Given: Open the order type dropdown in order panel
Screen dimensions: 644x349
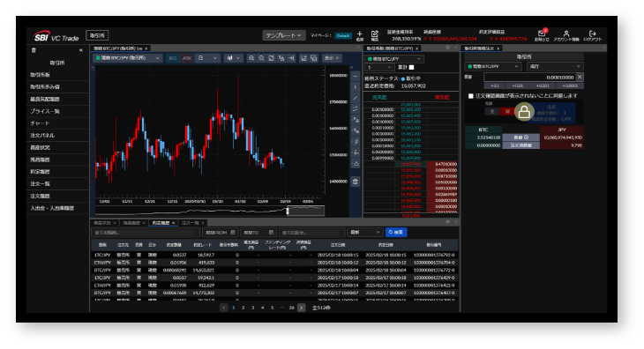Looking at the screenshot, I should (x=555, y=66).
